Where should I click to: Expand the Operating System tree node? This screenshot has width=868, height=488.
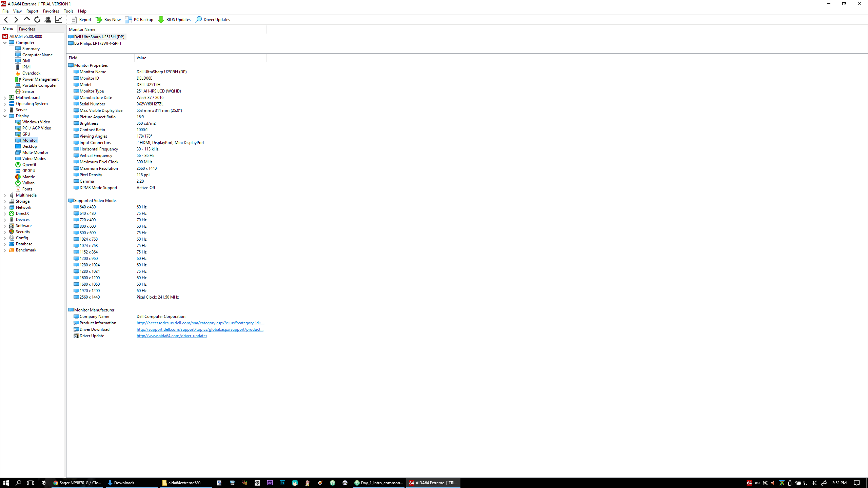(x=5, y=104)
